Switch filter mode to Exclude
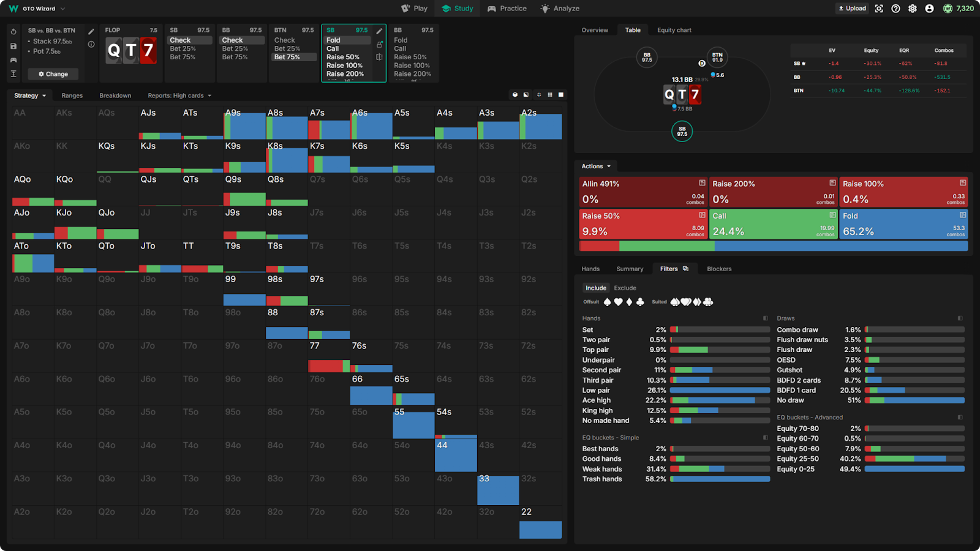Image resolution: width=980 pixels, height=551 pixels. (x=625, y=288)
